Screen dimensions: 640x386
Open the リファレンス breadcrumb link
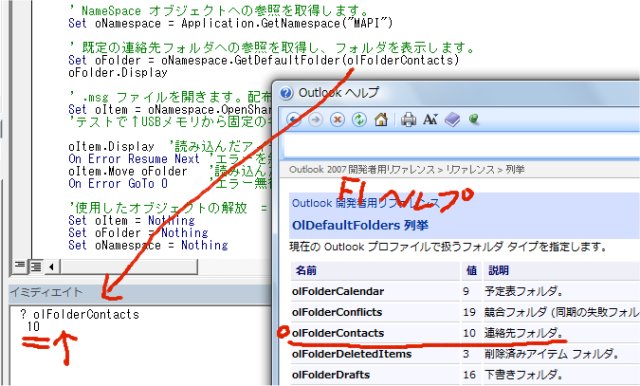[469, 169]
